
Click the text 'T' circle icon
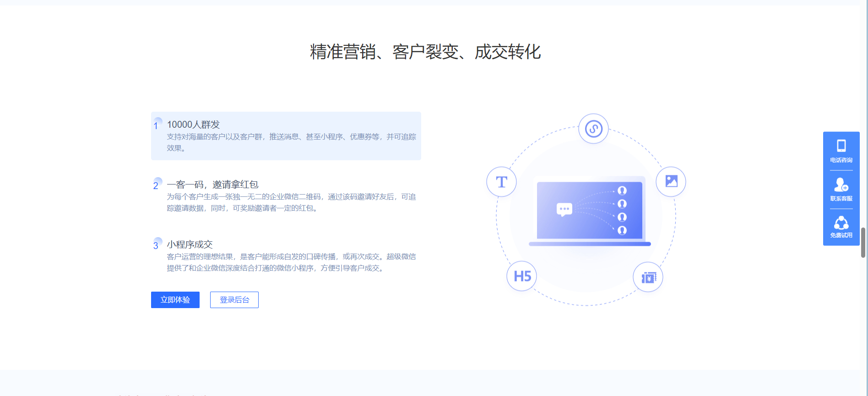[501, 182]
